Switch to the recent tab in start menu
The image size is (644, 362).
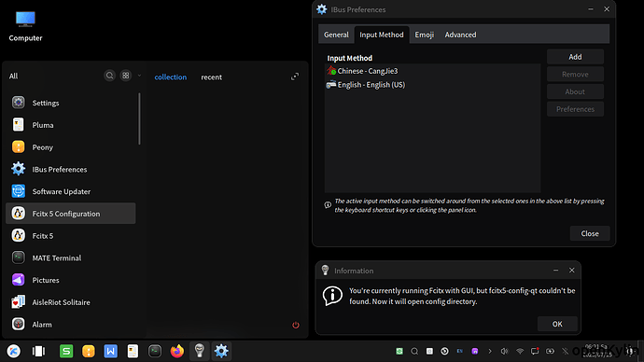(211, 77)
